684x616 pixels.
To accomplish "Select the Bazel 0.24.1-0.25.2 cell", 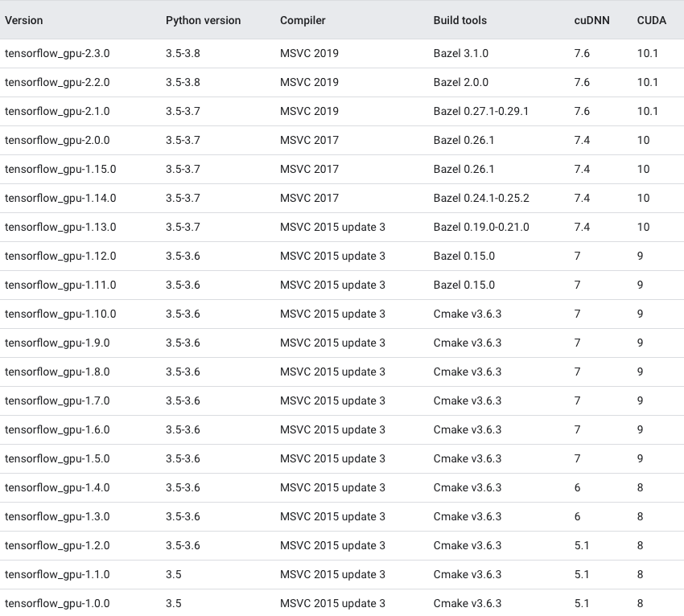I will [x=480, y=198].
